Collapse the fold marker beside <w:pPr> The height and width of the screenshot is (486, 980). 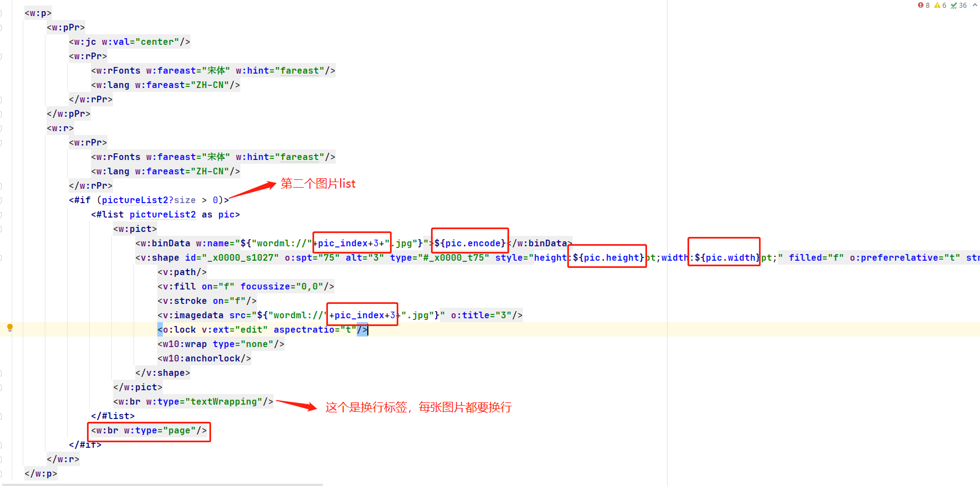click(0, 27)
